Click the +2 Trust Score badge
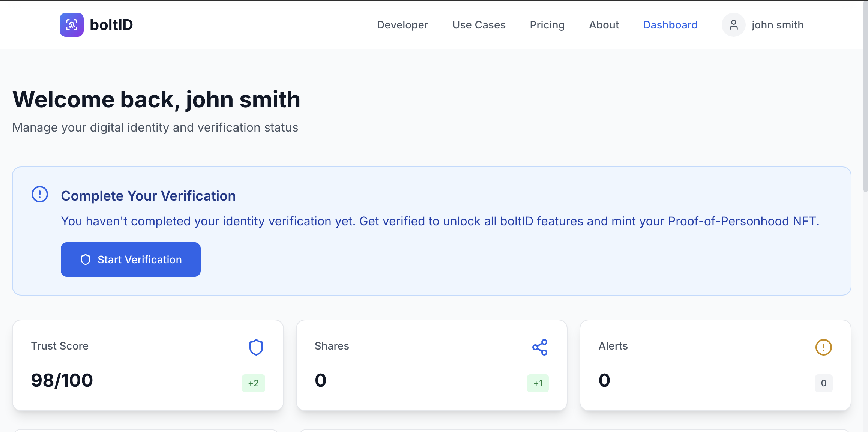Screen dimensions: 868x432 254,383
